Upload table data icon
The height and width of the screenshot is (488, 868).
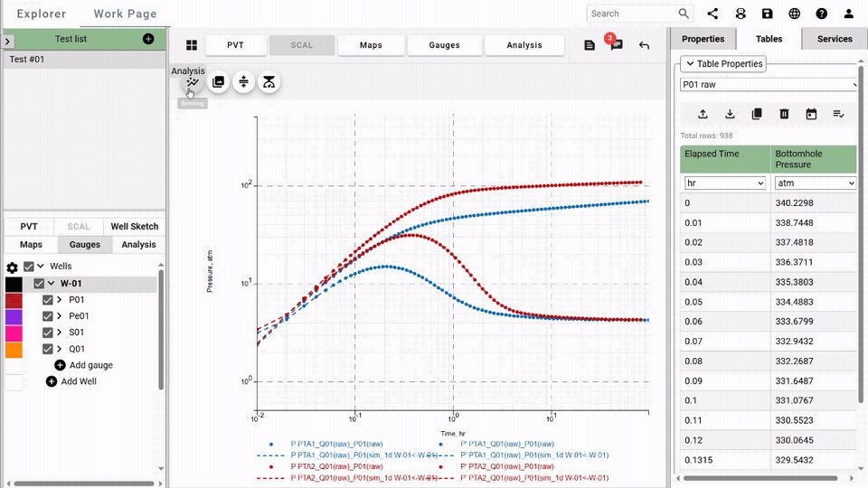tap(703, 114)
